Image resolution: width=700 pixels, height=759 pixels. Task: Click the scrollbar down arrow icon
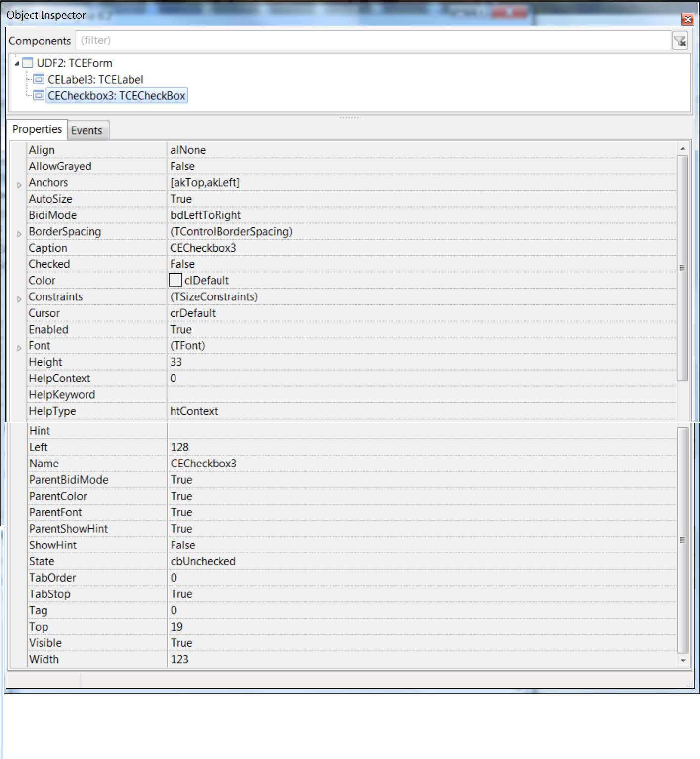(684, 661)
